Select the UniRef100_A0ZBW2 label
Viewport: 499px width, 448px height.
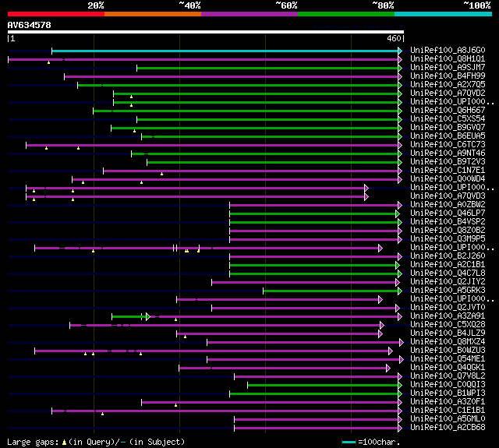click(x=448, y=205)
